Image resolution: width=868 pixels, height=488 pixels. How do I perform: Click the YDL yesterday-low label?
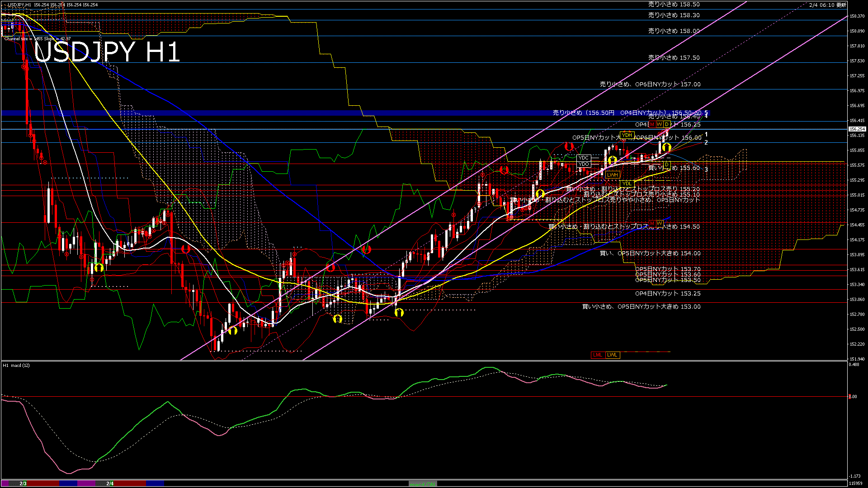tap(627, 183)
